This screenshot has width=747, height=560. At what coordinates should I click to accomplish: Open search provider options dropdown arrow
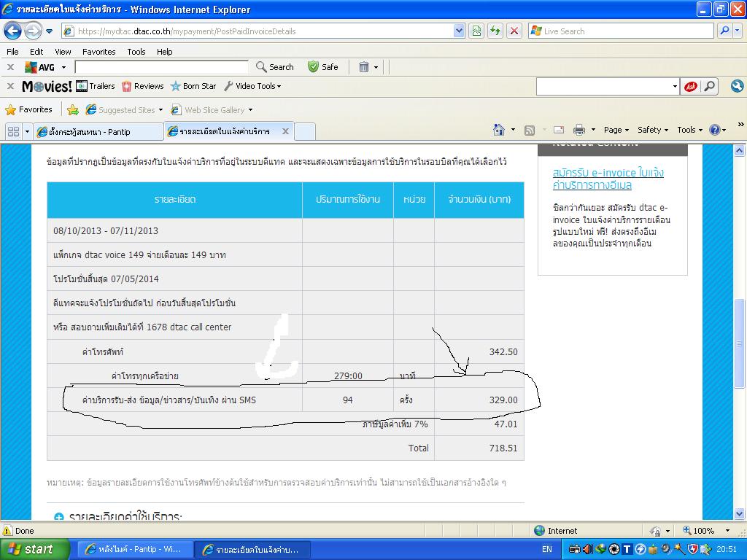[737, 31]
